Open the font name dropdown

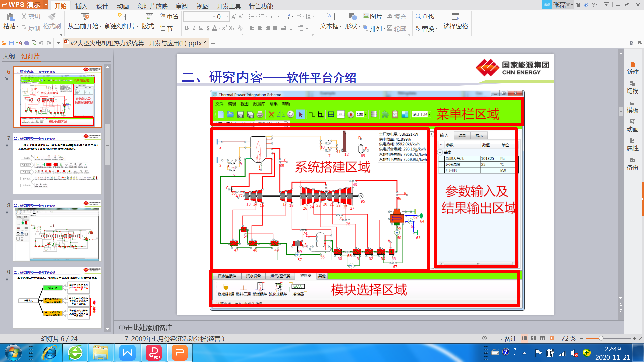pos(214,17)
